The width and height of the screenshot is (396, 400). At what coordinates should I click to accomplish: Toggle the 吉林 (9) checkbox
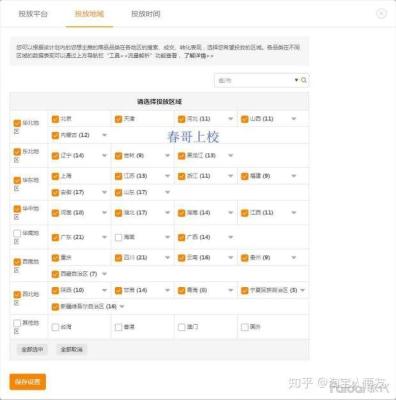[118, 156]
